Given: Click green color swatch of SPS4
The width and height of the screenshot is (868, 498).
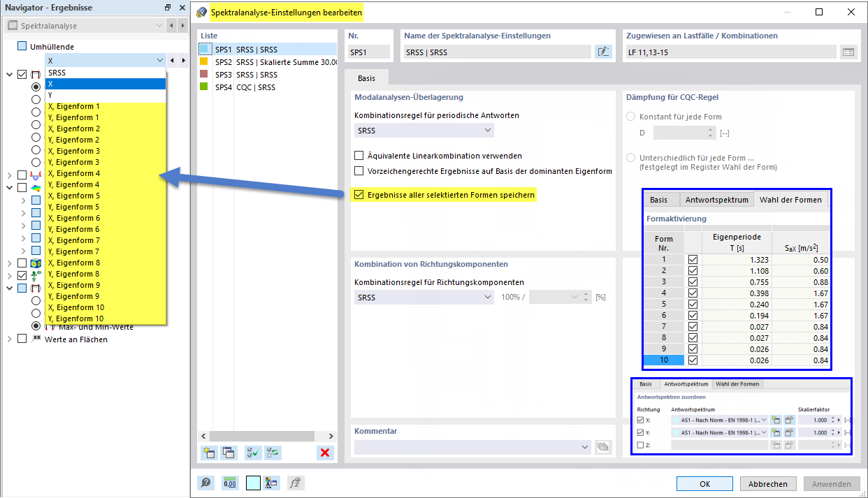Looking at the screenshot, I should click(204, 87).
